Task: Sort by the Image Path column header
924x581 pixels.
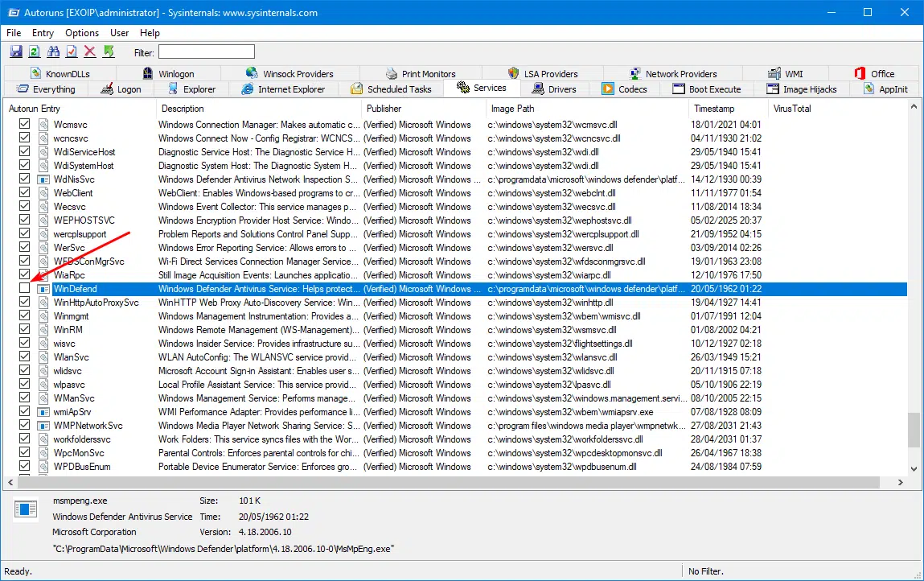Action: 588,109
